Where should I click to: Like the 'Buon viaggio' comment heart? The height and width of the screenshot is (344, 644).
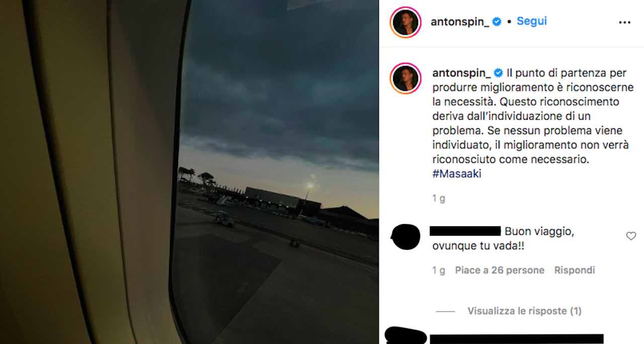pos(631,236)
